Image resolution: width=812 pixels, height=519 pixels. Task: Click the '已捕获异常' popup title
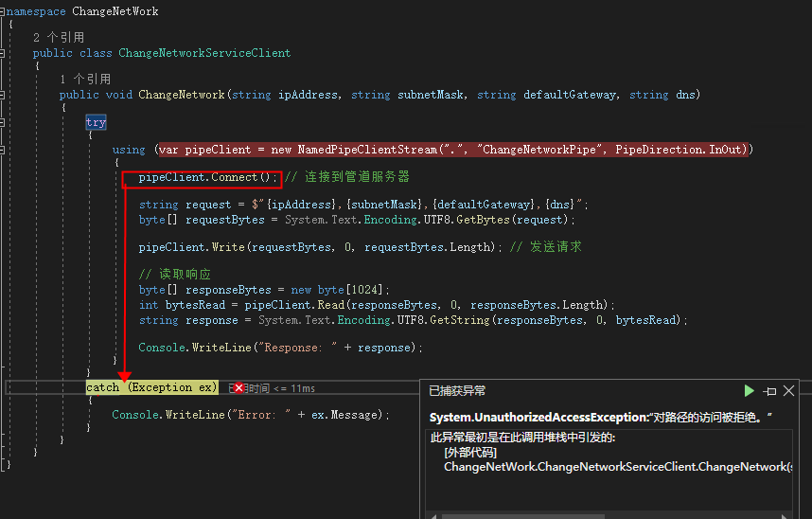[457, 391]
